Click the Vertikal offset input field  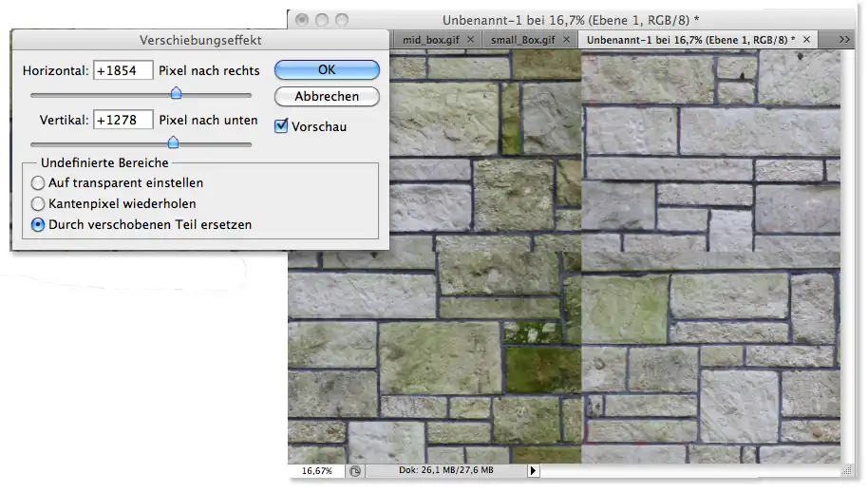(123, 120)
